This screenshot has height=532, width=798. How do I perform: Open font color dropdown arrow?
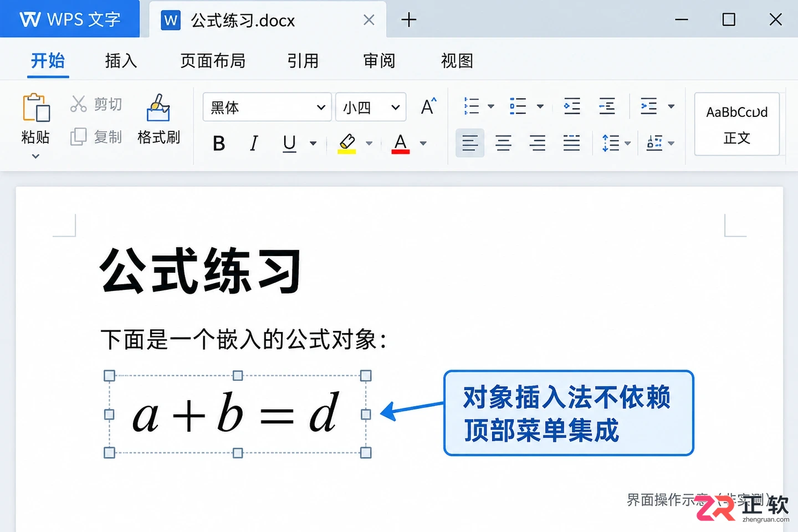[423, 144]
